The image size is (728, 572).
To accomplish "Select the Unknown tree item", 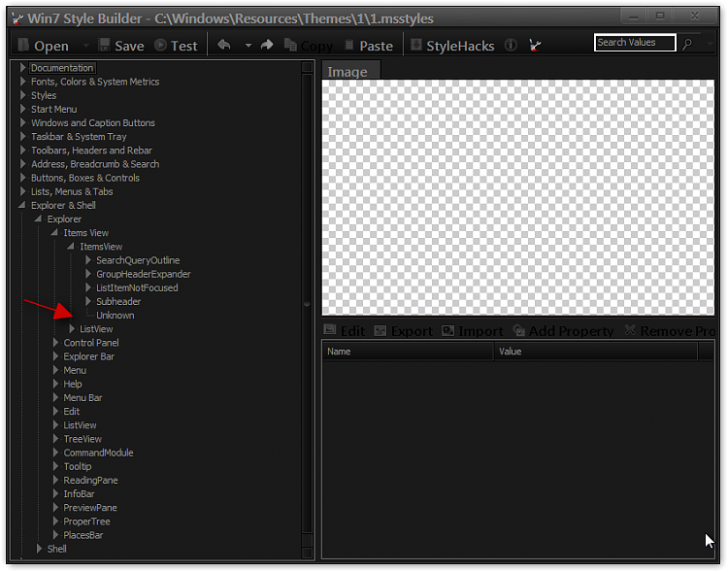I will click(x=116, y=315).
